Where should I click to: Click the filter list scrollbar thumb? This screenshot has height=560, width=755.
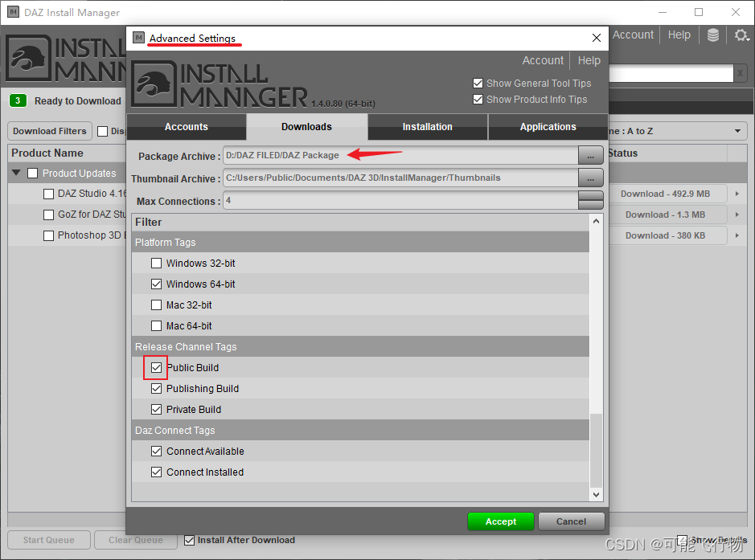tap(596, 450)
